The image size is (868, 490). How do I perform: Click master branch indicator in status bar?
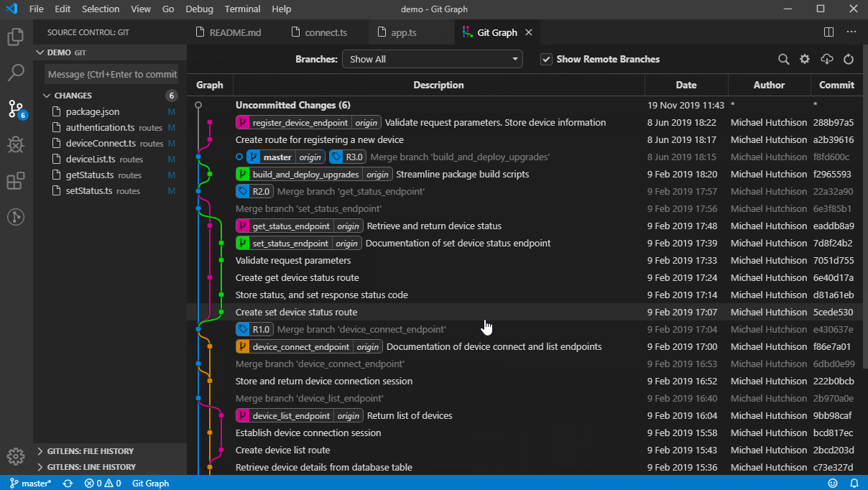[x=31, y=484]
